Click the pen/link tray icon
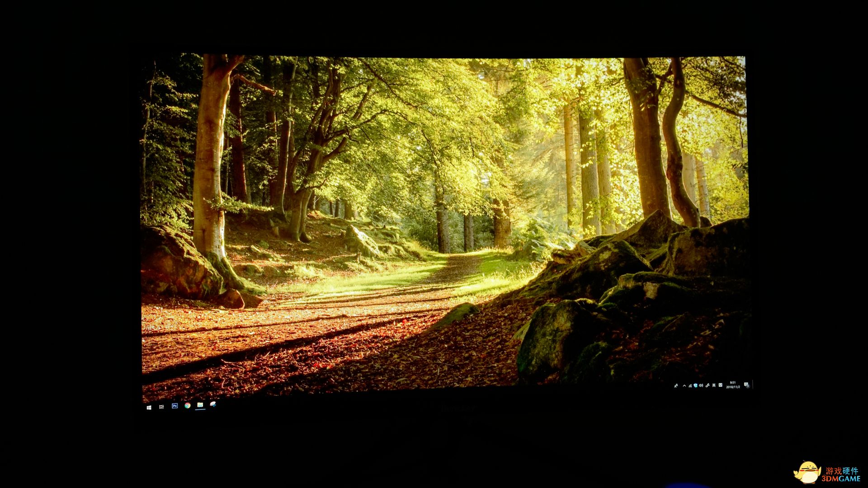This screenshot has width=868, height=488. pos(708,385)
